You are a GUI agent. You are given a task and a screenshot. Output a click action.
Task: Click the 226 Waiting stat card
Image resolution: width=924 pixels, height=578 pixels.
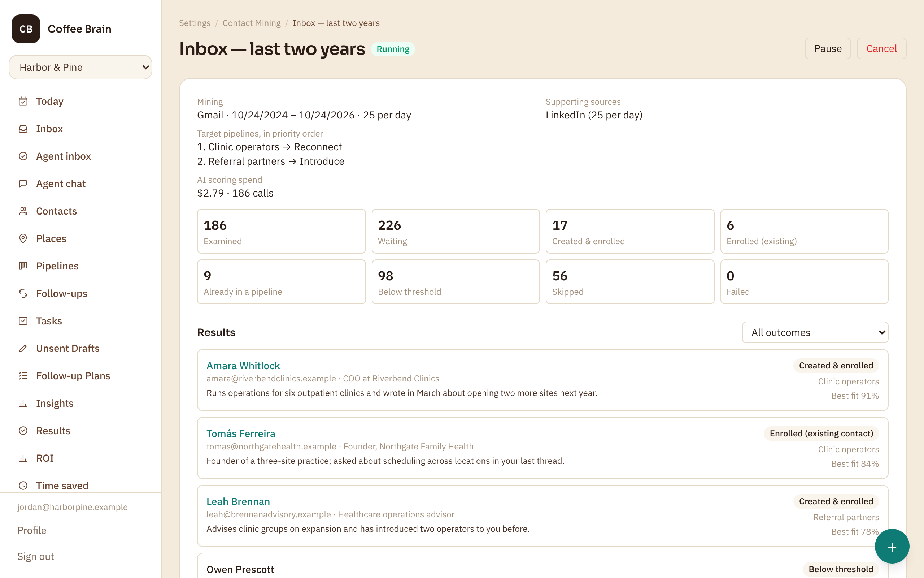tap(456, 231)
